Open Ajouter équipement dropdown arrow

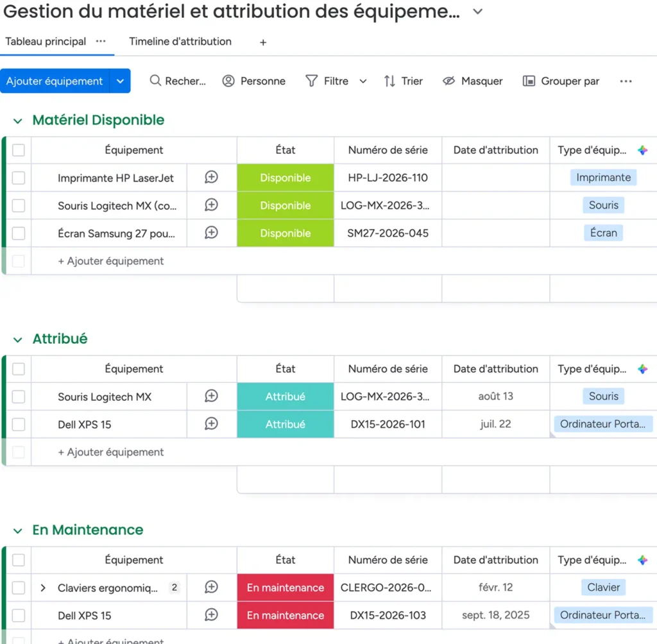point(120,81)
